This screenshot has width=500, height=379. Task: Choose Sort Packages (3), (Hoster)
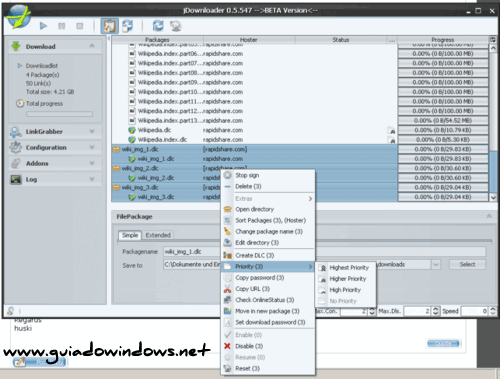tap(268, 220)
